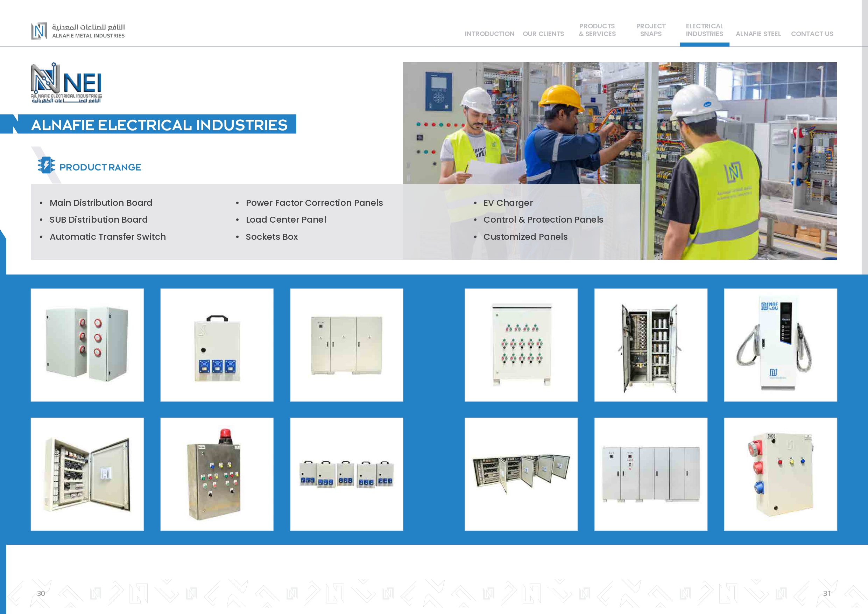Click the Alnafie Electrical Industries heading banner
Viewport: 868px width, 614px height.
pyautogui.click(x=159, y=125)
